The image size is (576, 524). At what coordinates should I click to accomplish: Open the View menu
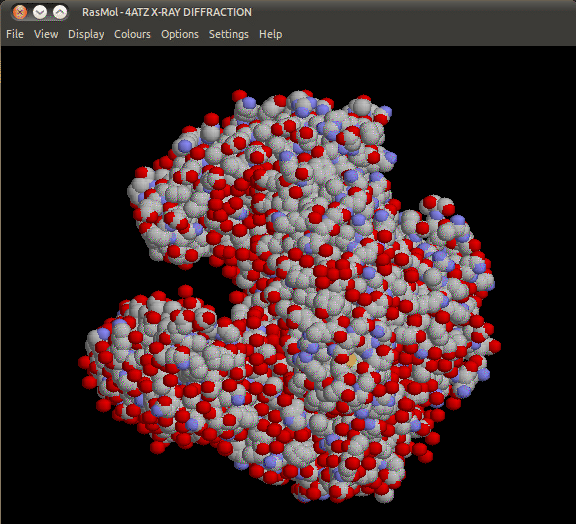click(46, 34)
